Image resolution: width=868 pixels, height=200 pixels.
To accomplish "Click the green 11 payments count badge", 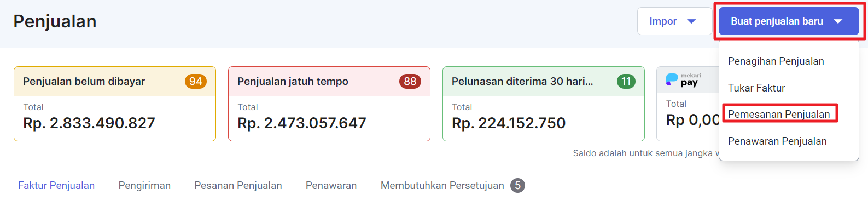I will point(626,82).
